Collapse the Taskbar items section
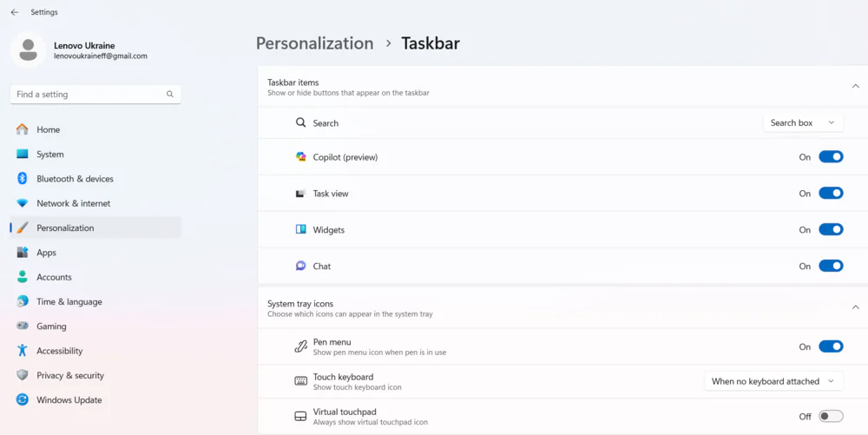The width and height of the screenshot is (868, 435). coord(855,86)
